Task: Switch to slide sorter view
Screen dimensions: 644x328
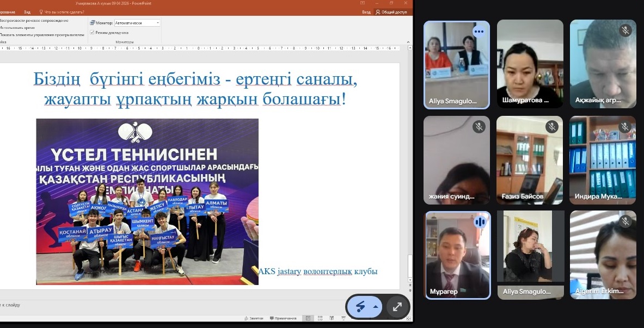Action: pyautogui.click(x=322, y=318)
